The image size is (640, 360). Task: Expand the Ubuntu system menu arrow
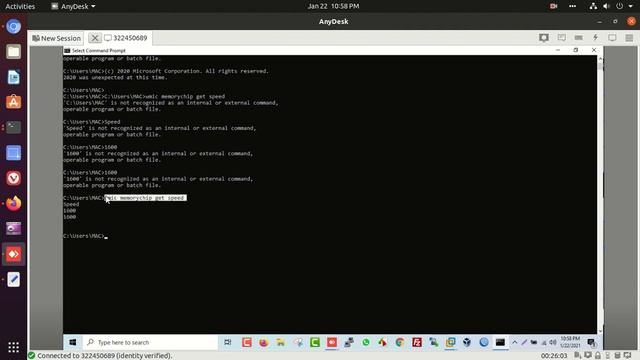[x=631, y=6]
